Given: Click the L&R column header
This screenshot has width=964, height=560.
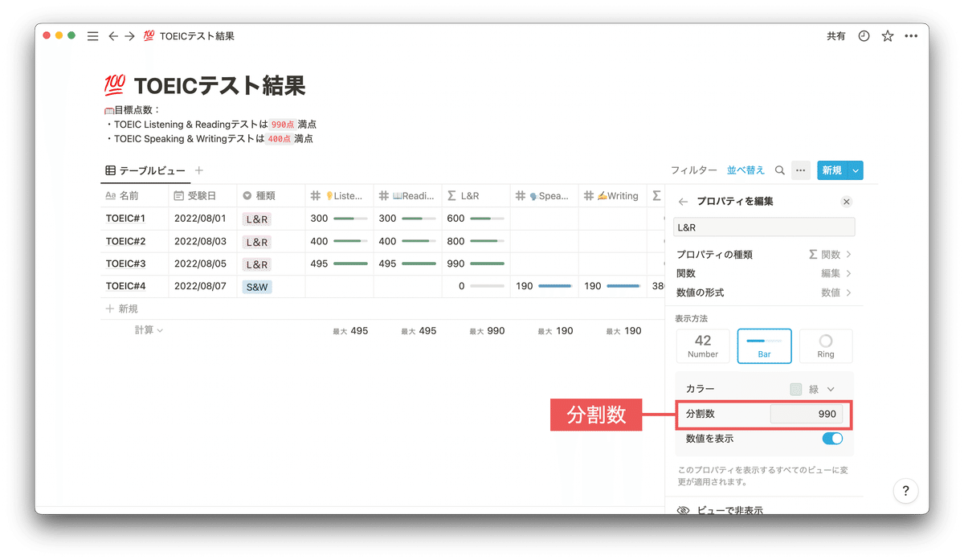Looking at the screenshot, I should pos(476,195).
